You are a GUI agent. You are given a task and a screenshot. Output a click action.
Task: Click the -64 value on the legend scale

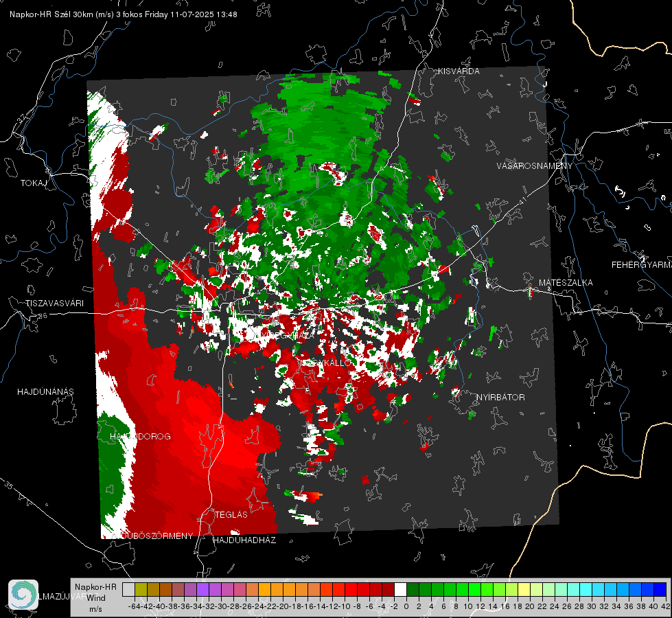pyautogui.click(x=134, y=606)
